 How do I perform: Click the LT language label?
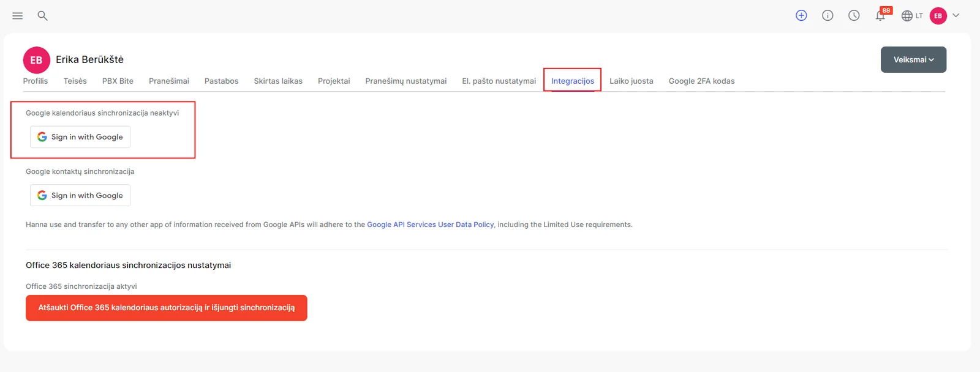click(x=919, y=16)
